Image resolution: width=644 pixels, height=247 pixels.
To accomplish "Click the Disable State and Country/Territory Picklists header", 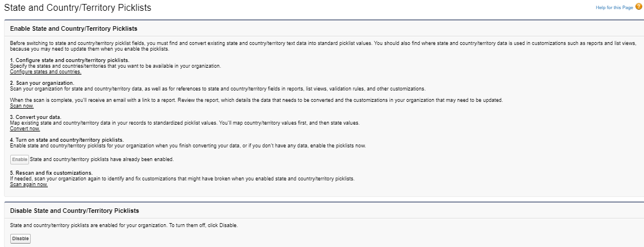I will tap(75, 211).
